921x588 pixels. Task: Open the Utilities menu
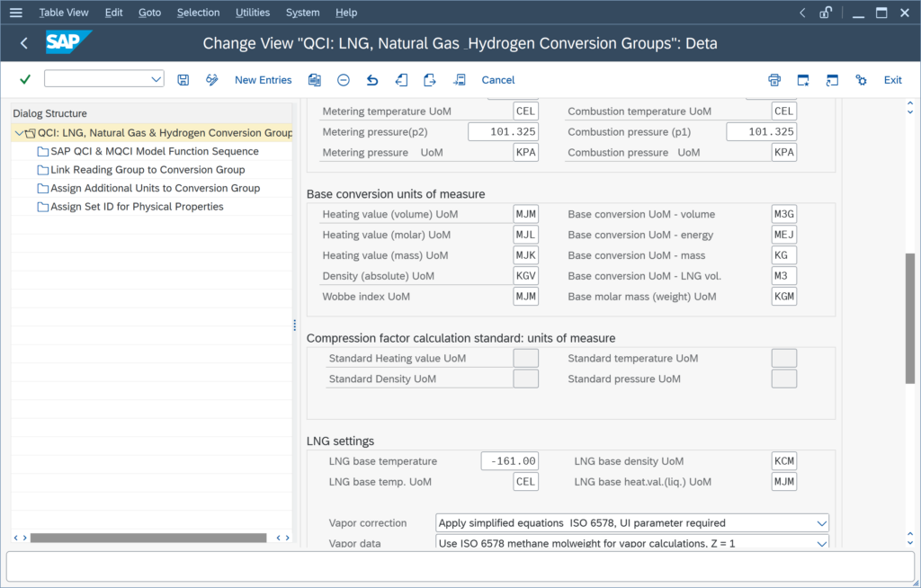pos(253,13)
